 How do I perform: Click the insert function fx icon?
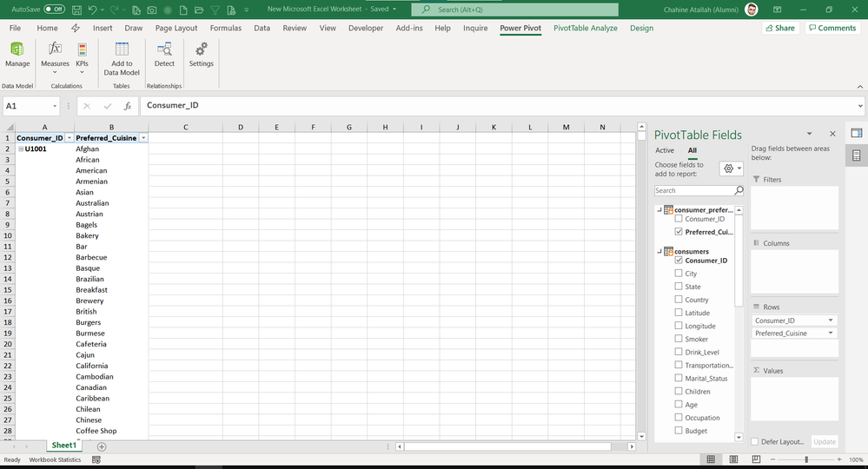coord(128,106)
